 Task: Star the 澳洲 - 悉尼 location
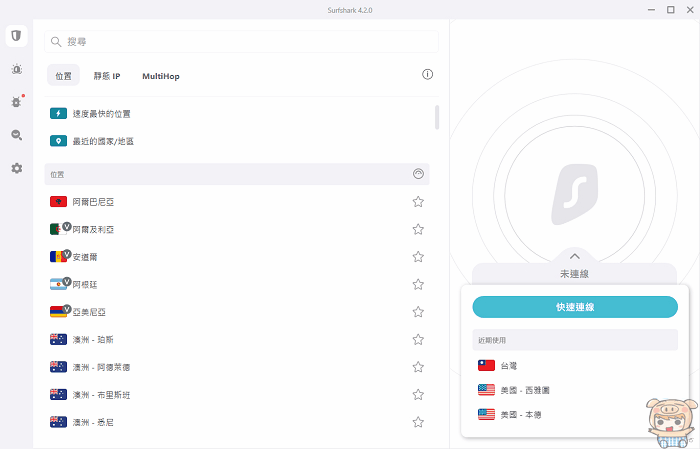point(418,422)
